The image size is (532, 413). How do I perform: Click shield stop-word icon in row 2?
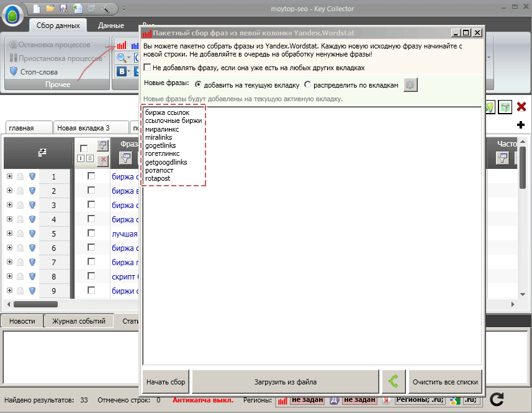pos(32,191)
